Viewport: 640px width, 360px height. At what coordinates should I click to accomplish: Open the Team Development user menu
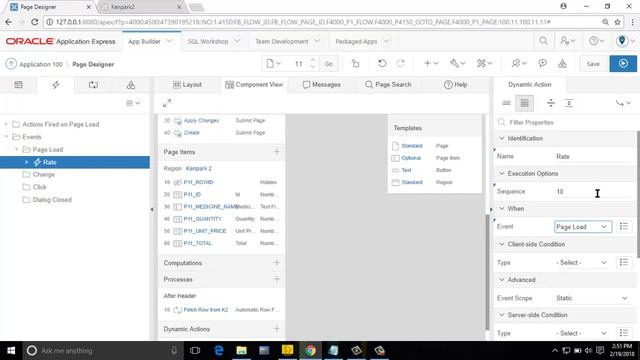519,64
